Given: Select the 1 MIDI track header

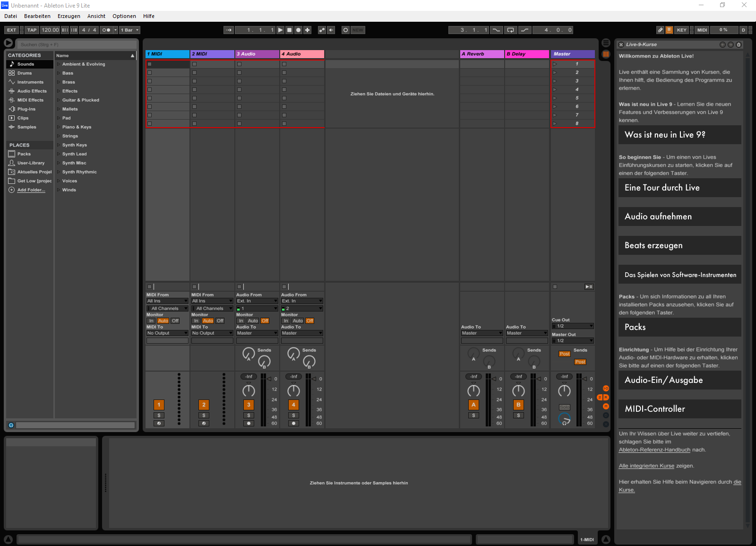Looking at the screenshot, I should 167,54.
